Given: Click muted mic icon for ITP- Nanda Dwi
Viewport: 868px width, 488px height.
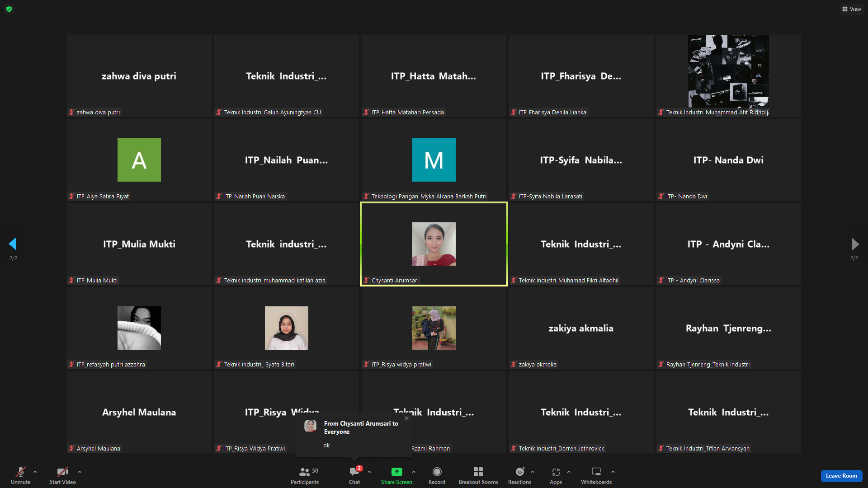Looking at the screenshot, I should [x=661, y=196].
